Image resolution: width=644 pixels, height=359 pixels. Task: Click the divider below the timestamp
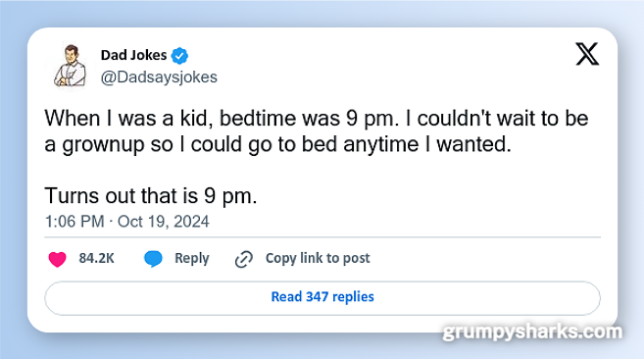coord(322,237)
